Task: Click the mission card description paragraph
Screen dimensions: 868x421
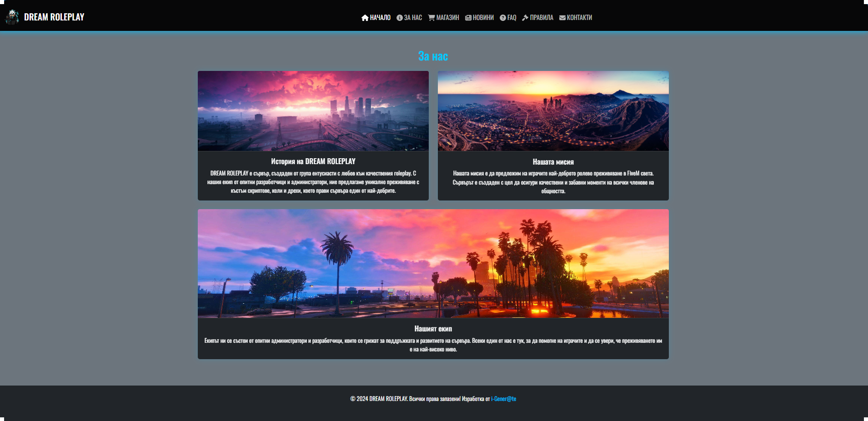Action: [553, 182]
